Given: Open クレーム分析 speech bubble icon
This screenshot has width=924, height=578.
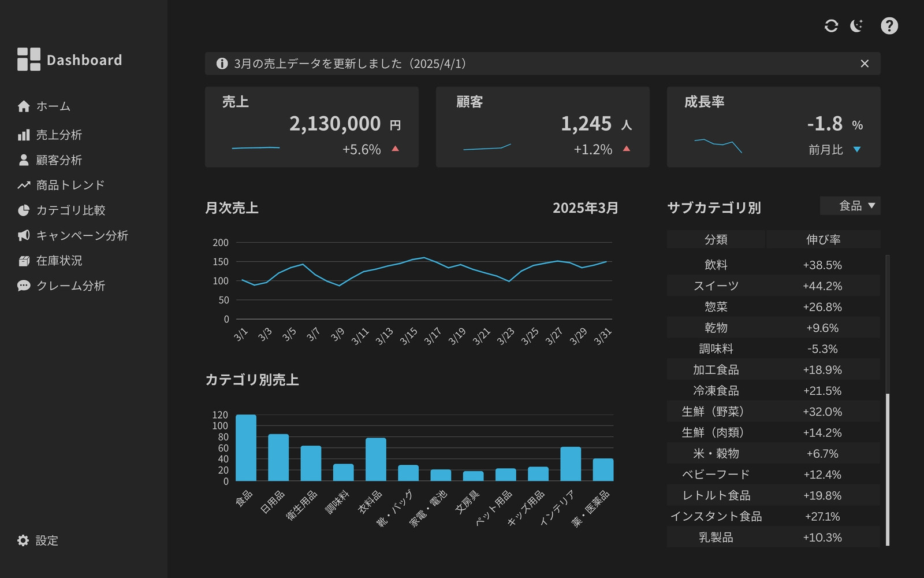Looking at the screenshot, I should click(24, 286).
